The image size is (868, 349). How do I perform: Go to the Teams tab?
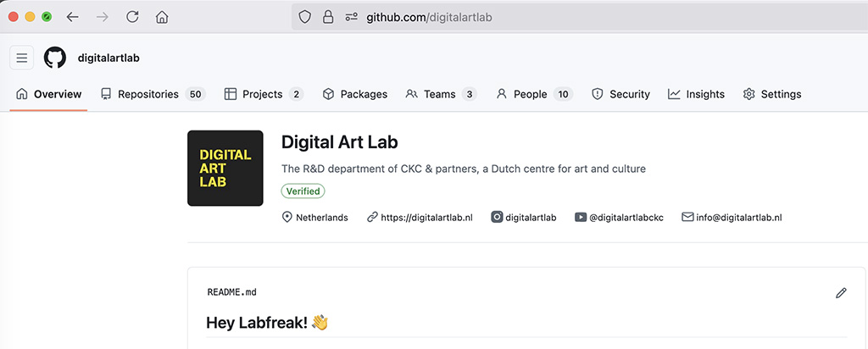440,94
